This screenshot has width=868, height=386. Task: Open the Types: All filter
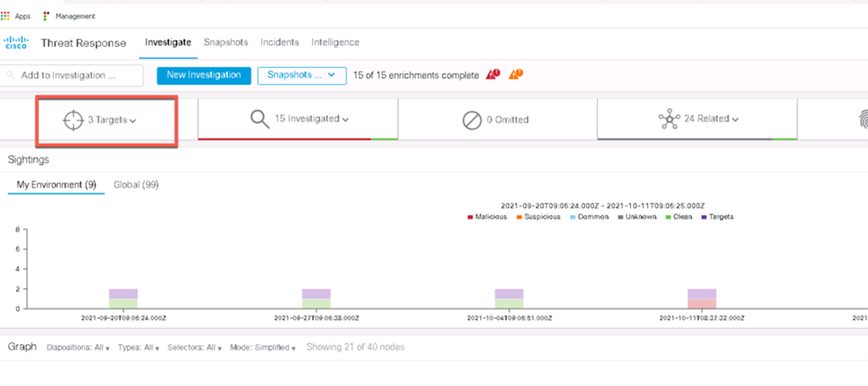(x=138, y=348)
